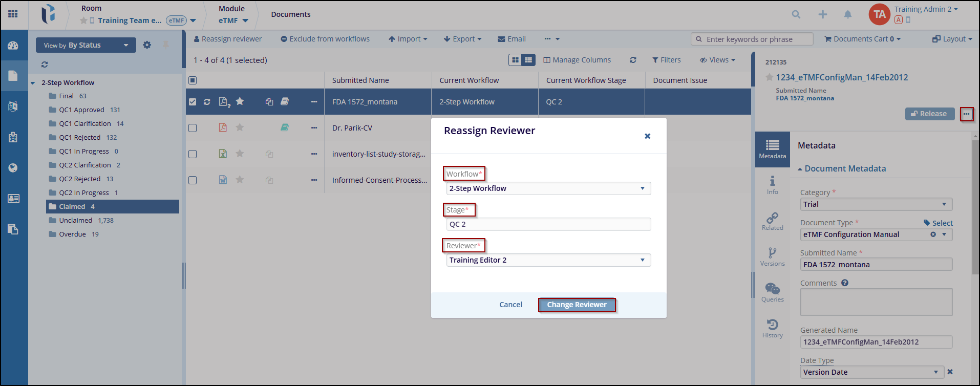Open the Reviewer dropdown in dialog
Screen dimensions: 980x386
[548, 260]
